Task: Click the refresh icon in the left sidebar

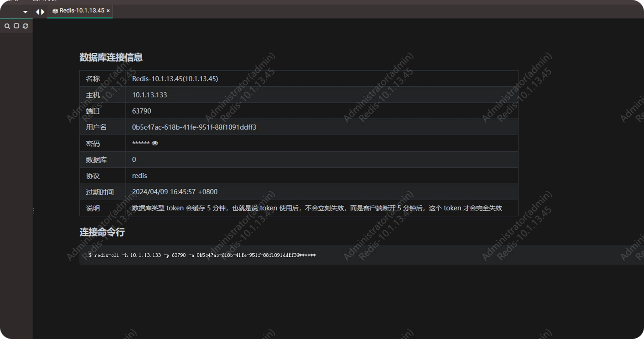Action: coord(25,26)
